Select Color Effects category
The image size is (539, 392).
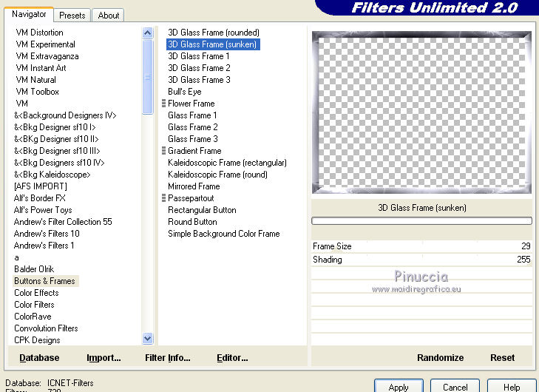click(36, 293)
